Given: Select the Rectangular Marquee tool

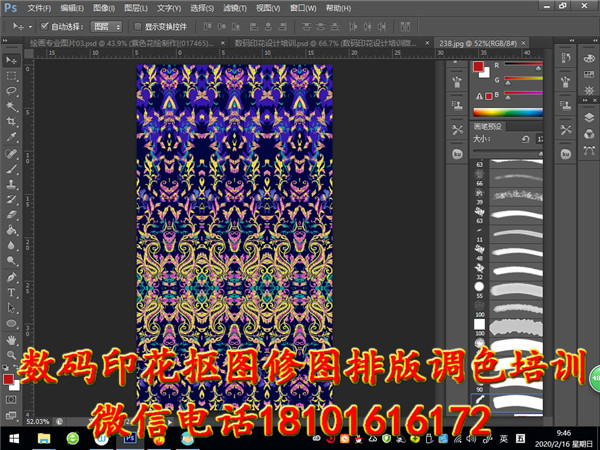Looking at the screenshot, I should 11,75.
